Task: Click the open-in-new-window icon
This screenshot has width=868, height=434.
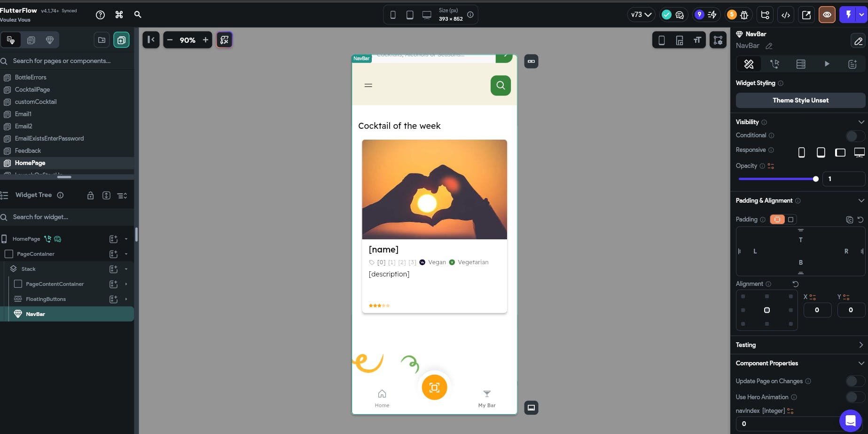Action: tap(806, 15)
